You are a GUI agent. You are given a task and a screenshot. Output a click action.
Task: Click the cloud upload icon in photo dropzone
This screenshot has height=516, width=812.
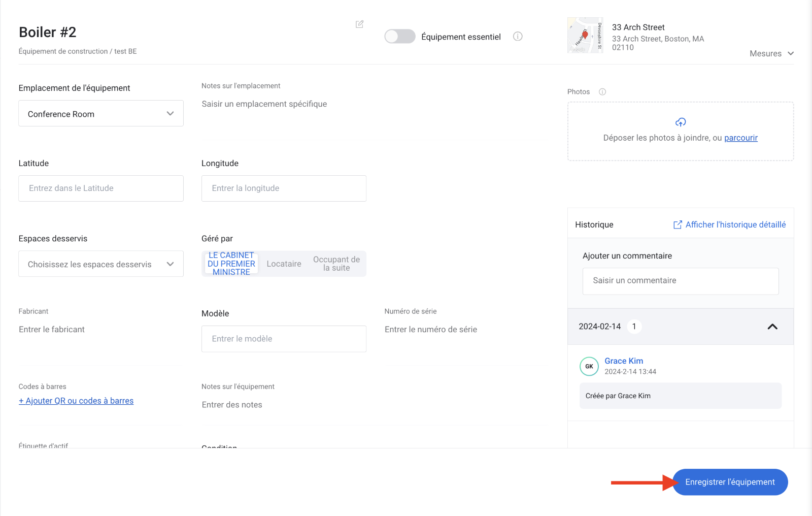point(681,122)
